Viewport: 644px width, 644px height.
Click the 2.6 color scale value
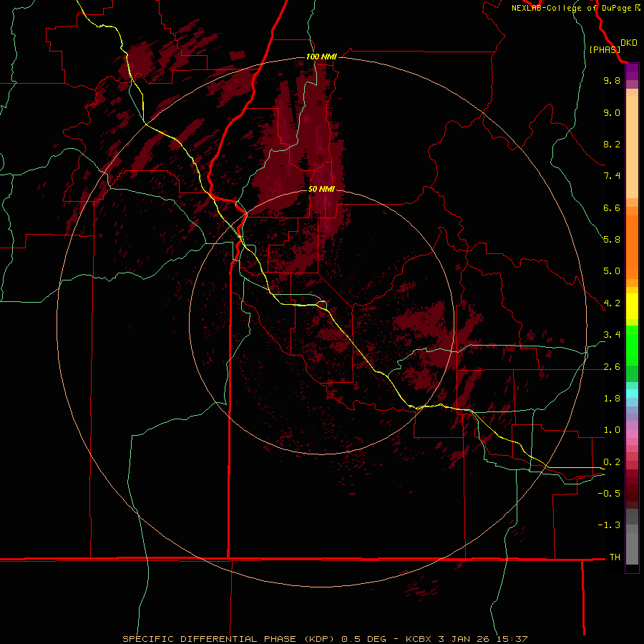pos(612,367)
